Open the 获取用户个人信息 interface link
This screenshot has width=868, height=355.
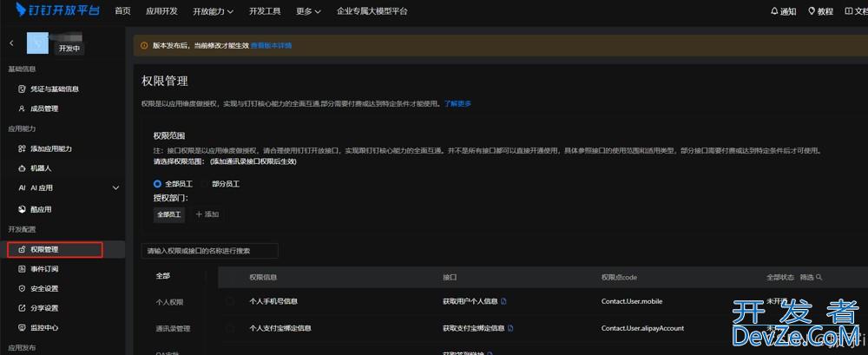coord(470,301)
